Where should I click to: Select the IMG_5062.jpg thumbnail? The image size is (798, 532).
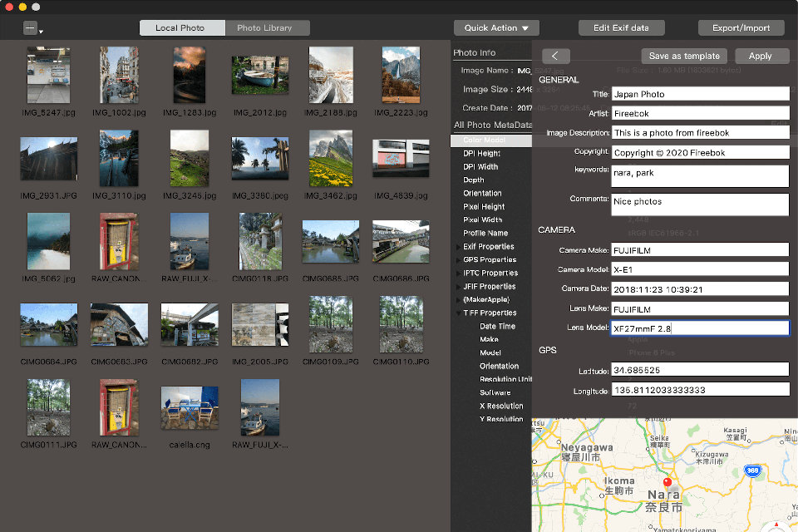click(48, 241)
